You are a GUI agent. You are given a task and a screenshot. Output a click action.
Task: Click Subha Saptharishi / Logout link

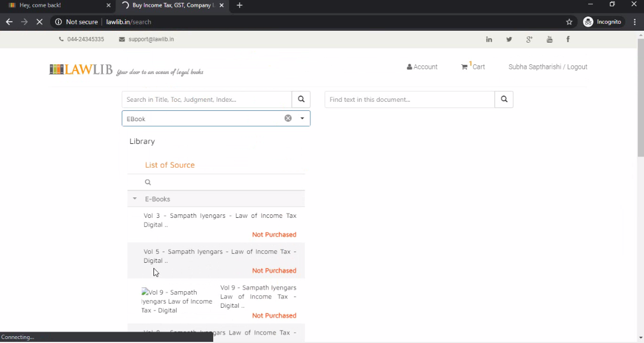548,67
